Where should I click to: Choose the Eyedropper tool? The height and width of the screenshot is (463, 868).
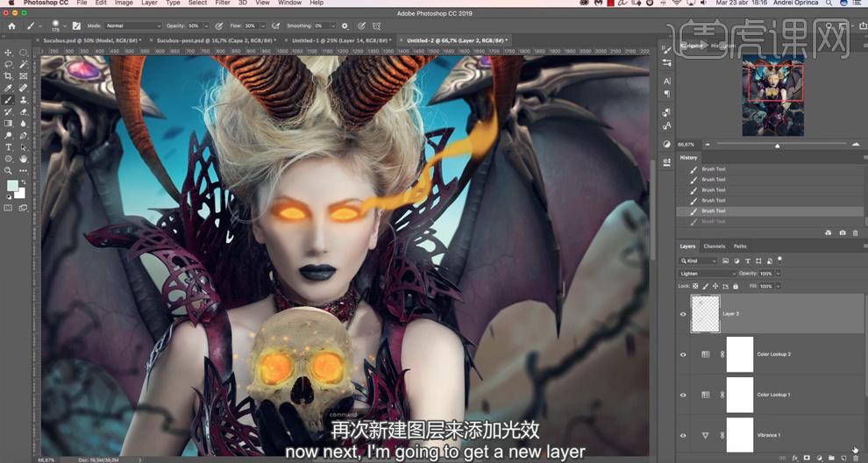pyautogui.click(x=9, y=89)
